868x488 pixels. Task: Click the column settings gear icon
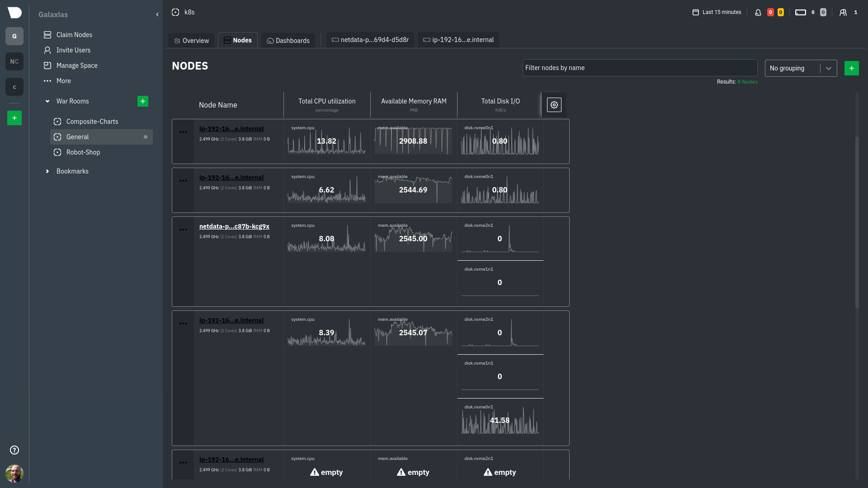tap(553, 104)
